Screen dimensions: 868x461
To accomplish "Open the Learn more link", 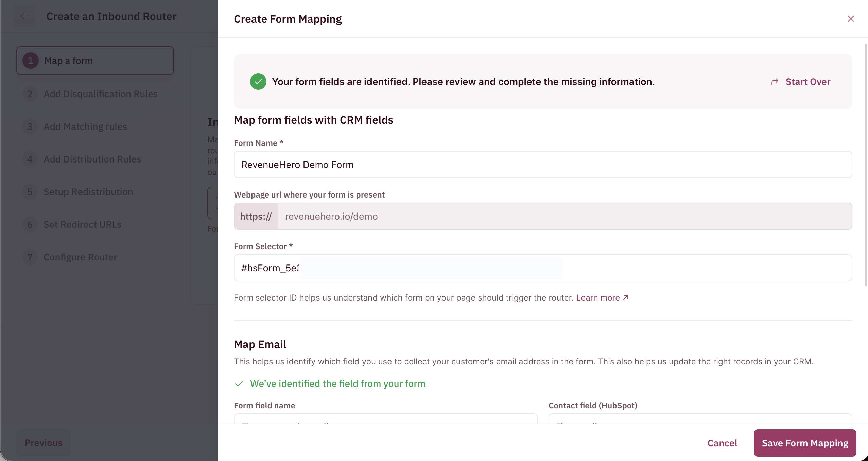I will pos(602,298).
